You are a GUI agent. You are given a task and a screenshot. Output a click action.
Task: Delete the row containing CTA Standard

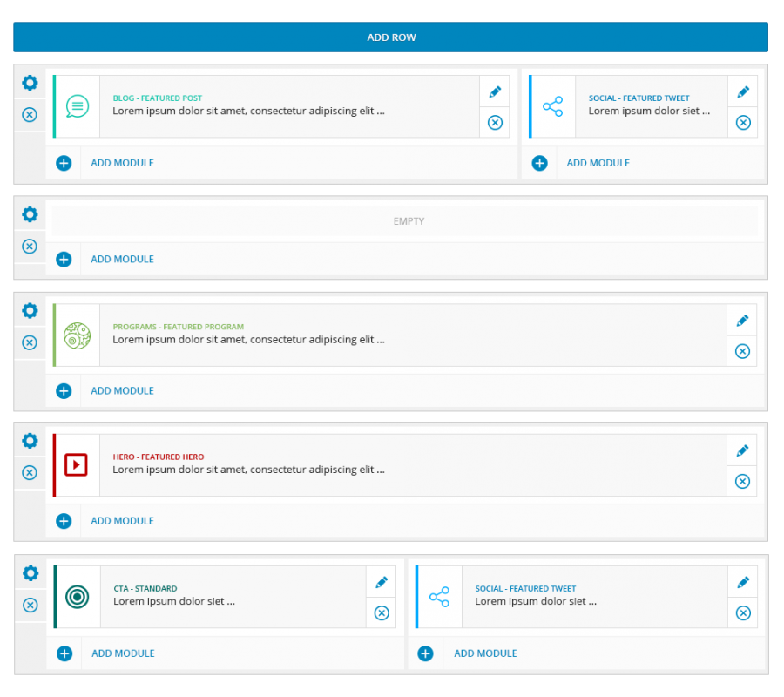pyautogui.click(x=30, y=605)
